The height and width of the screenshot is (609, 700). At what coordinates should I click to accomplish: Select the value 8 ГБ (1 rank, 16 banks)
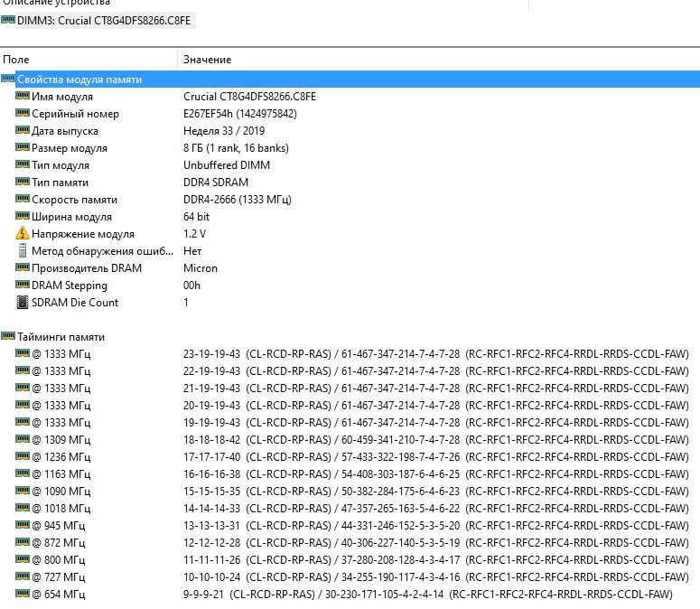pyautogui.click(x=236, y=148)
